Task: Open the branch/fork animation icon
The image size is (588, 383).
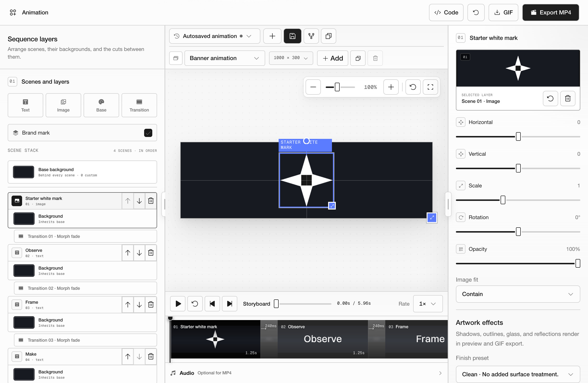Action: pyautogui.click(x=311, y=36)
